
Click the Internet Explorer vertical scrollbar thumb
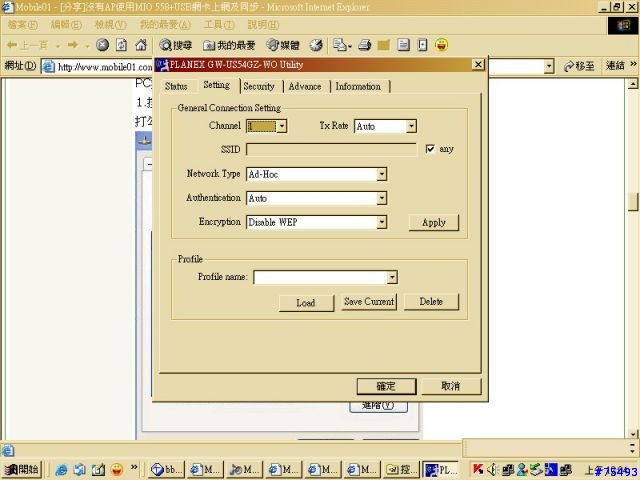[x=633, y=201]
